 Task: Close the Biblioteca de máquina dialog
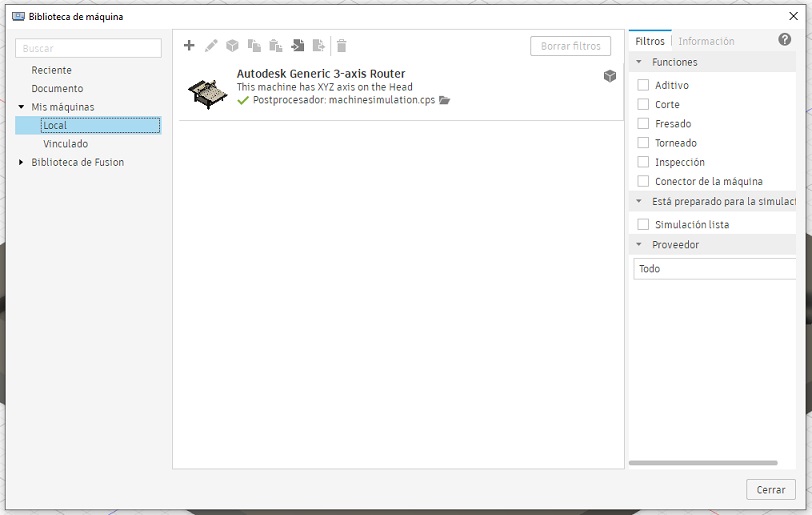click(x=793, y=16)
